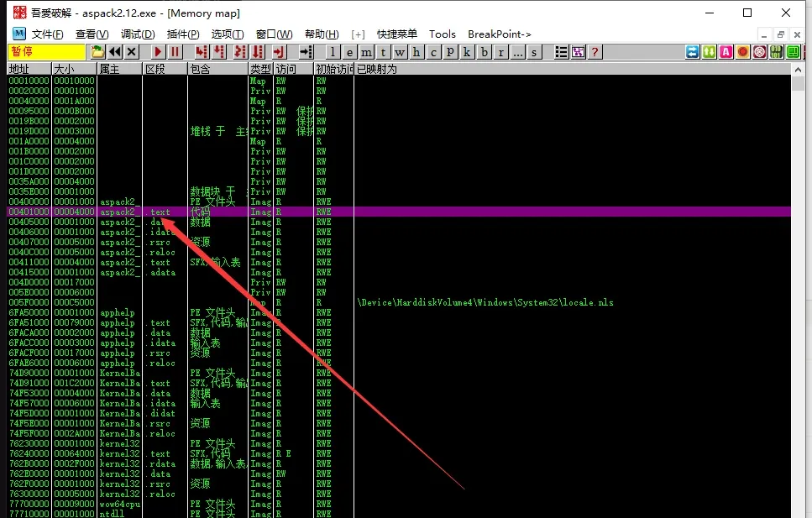Show Log window with l button

(333, 52)
